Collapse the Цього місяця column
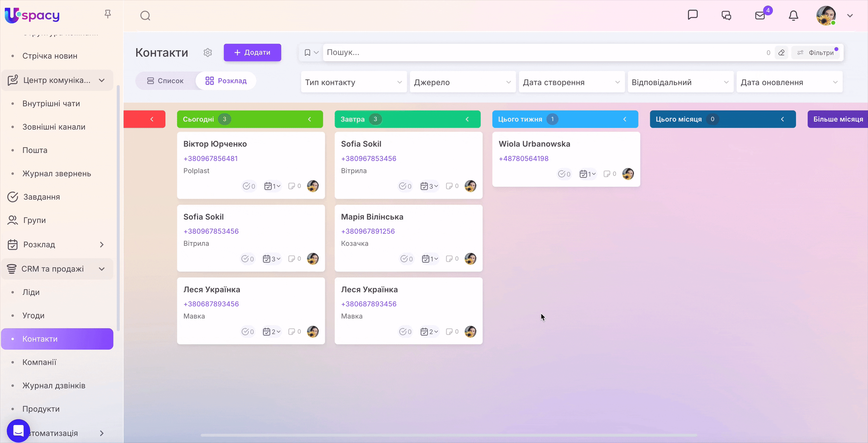 pos(782,119)
